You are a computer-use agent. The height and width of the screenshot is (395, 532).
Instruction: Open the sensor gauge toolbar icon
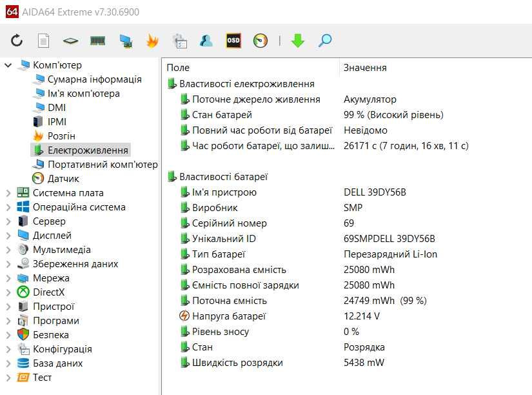click(x=261, y=41)
